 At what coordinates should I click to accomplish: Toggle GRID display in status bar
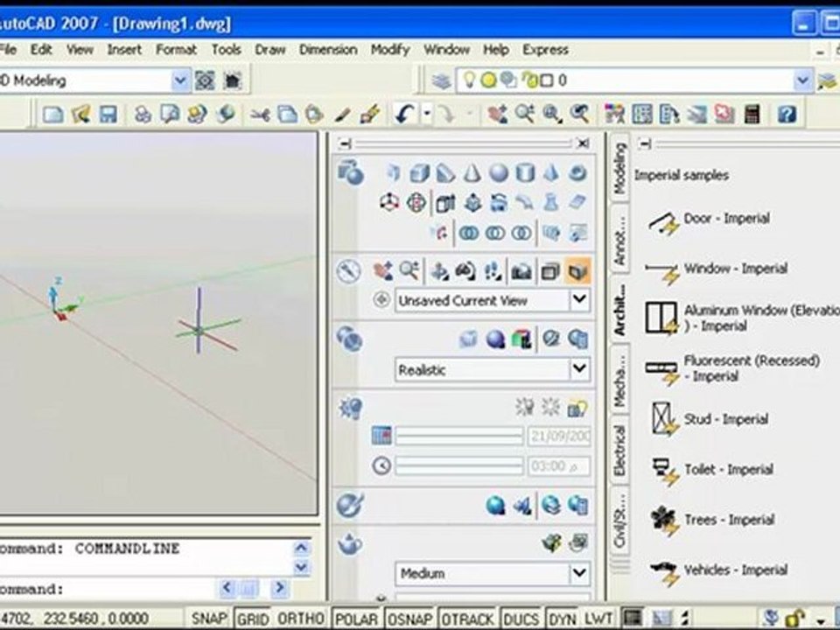click(253, 619)
